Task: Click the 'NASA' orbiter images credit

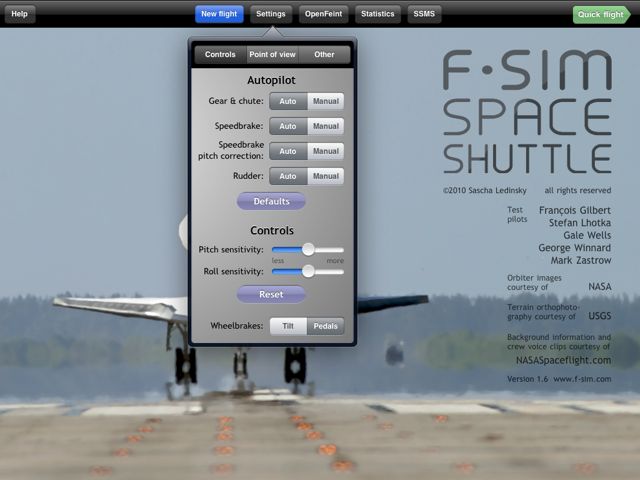Action: point(600,287)
